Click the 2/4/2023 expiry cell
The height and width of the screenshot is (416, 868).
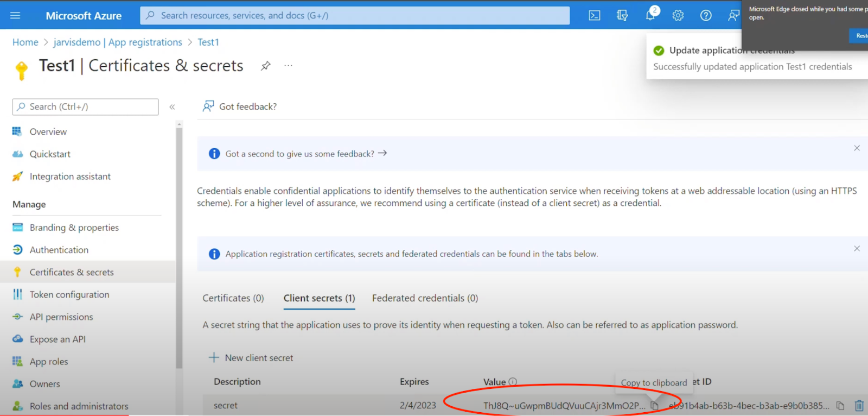(x=418, y=406)
